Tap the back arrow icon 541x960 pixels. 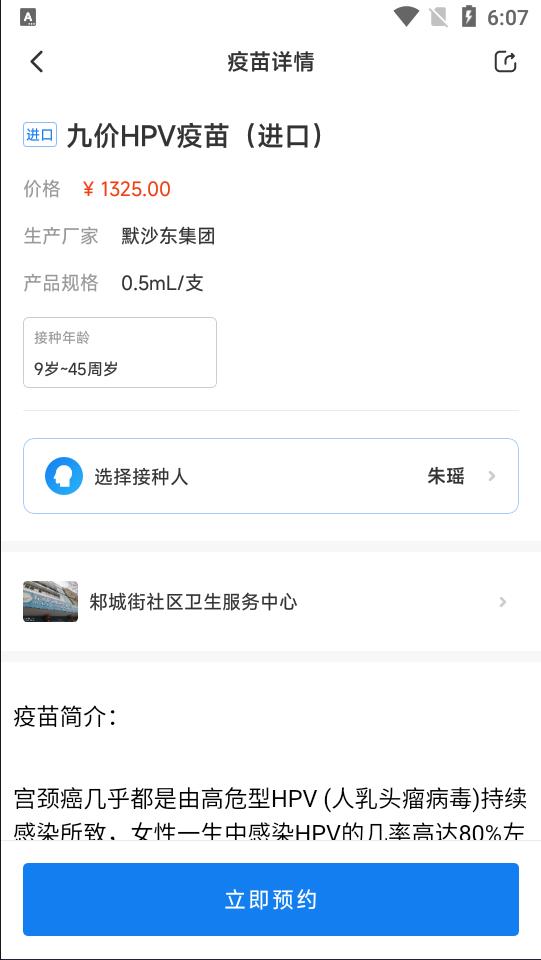click(37, 62)
